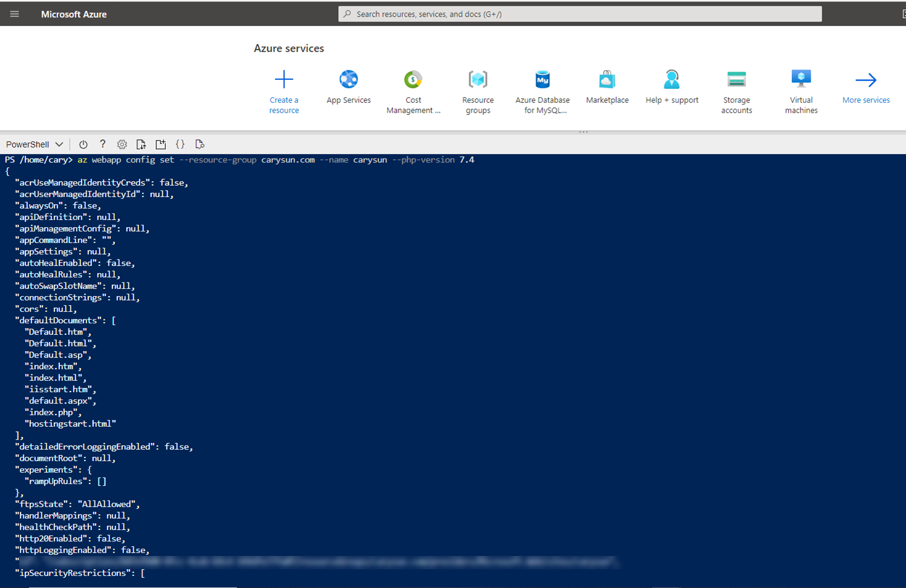Open Cost Management service
Screen dimensions: 906x588
(413, 92)
